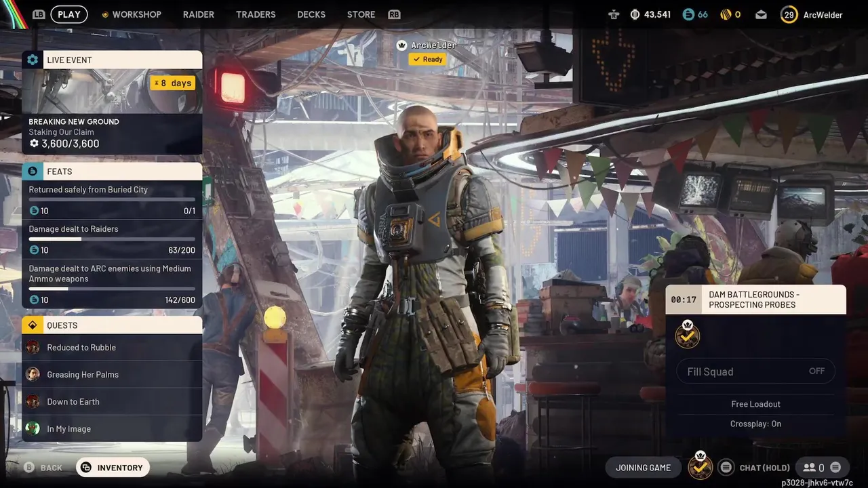Go to the DECKS tab
Image resolution: width=868 pixels, height=488 pixels.
pos(311,14)
